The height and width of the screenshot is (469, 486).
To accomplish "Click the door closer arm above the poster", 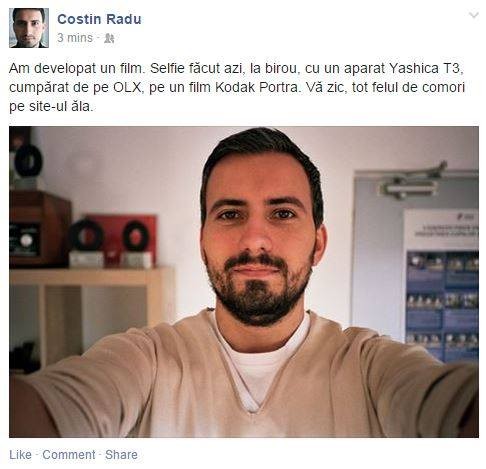I will (413, 183).
